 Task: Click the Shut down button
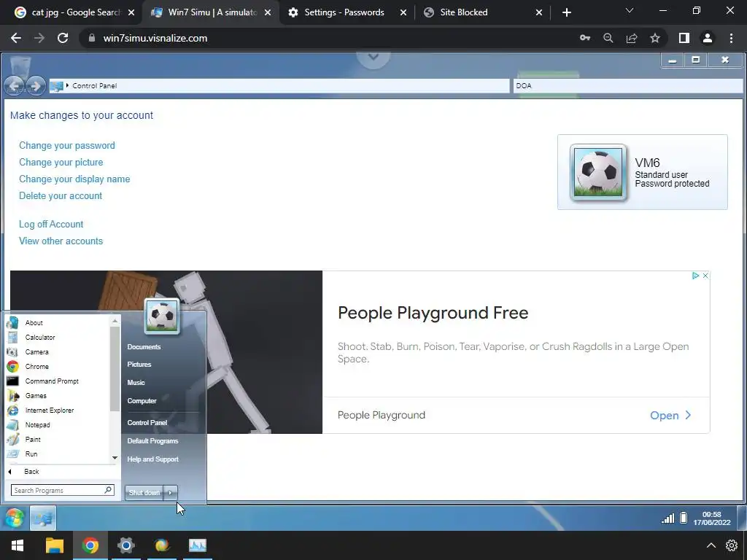tap(144, 492)
